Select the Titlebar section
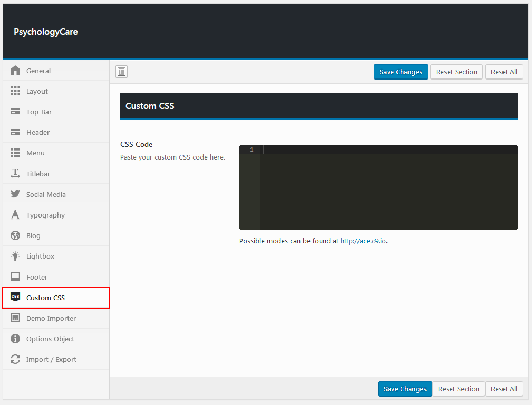 [x=38, y=174]
